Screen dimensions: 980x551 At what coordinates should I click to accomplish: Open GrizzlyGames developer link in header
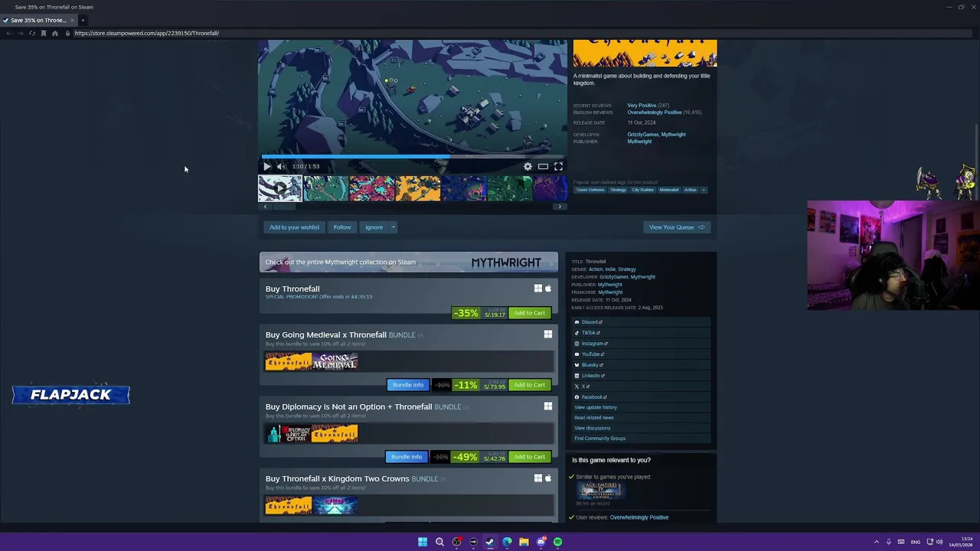pos(642,135)
